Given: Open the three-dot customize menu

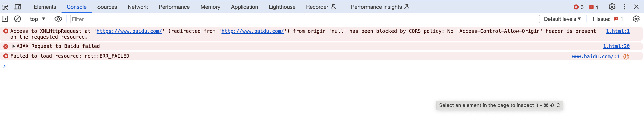Looking at the screenshot, I should point(624,7).
